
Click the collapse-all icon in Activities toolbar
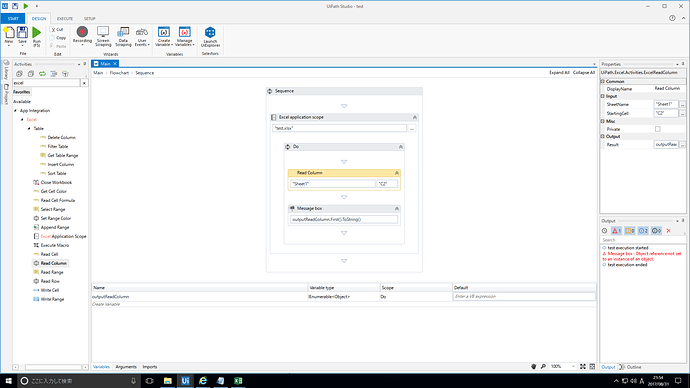pos(31,74)
